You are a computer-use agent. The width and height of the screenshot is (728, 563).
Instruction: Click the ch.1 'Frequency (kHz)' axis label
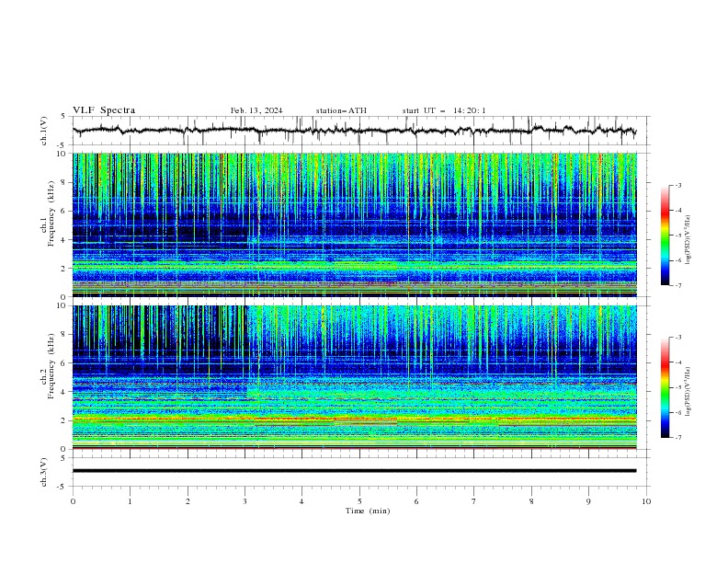tap(51, 213)
